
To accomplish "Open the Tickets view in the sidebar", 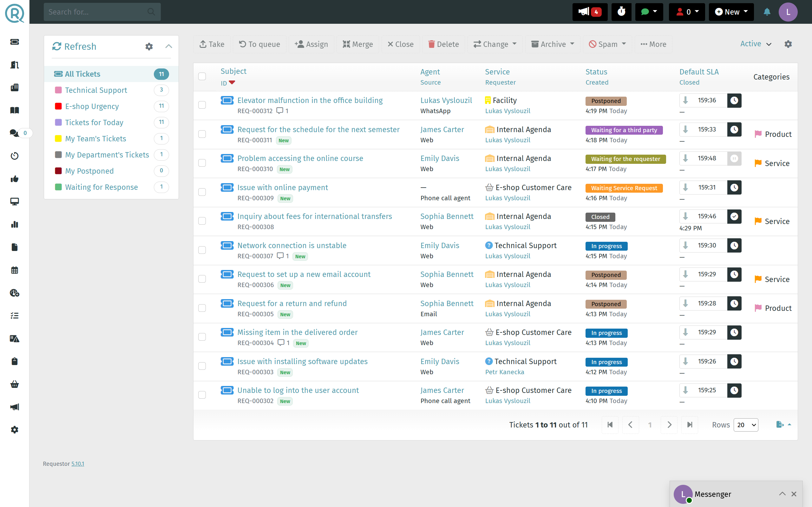I will [14, 42].
